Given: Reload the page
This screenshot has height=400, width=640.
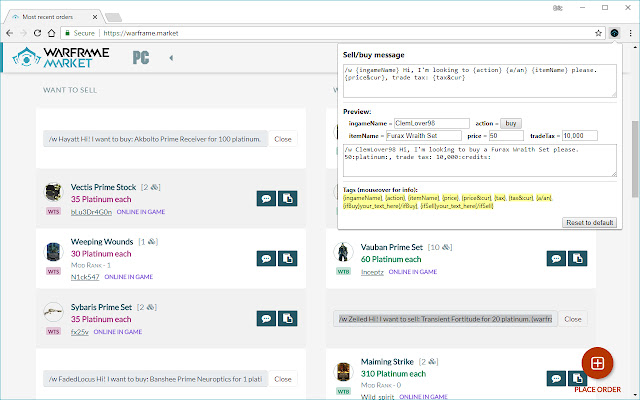Looking at the screenshot, I should tap(37, 33).
